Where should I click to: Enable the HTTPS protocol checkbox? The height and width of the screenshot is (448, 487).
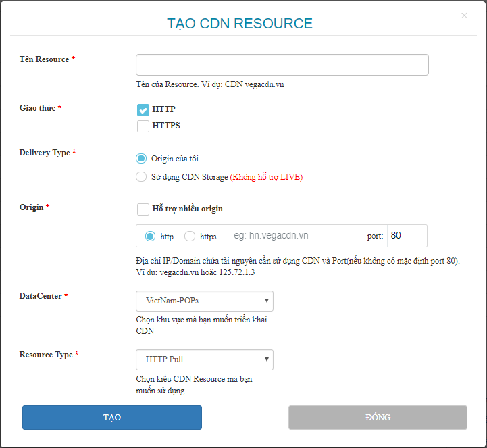(143, 126)
